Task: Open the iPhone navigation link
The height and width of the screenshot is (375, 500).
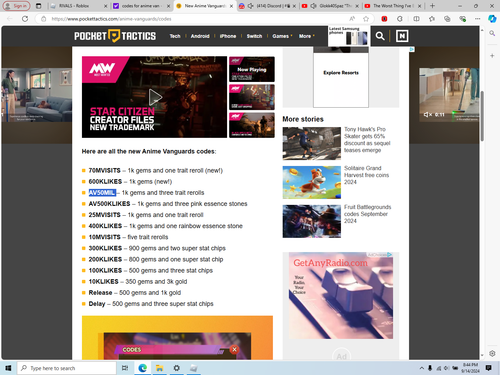Action: 228,36
